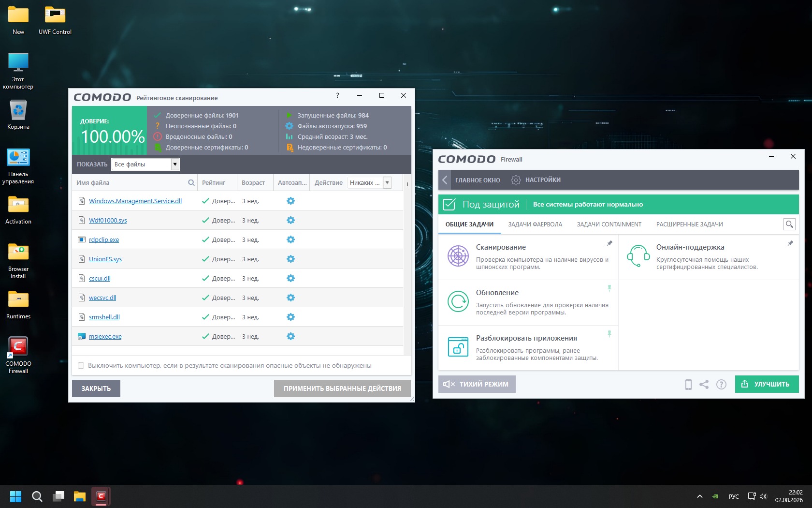Open the srmshell.dll file link

pyautogui.click(x=104, y=317)
